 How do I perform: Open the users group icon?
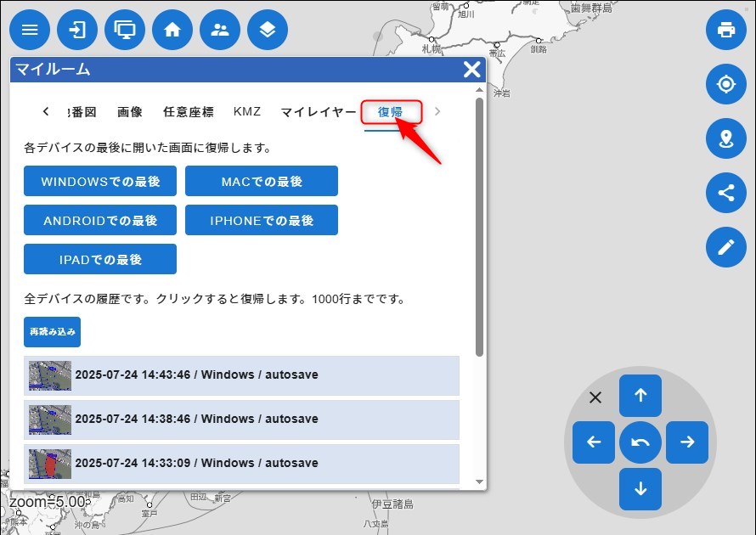pos(220,31)
